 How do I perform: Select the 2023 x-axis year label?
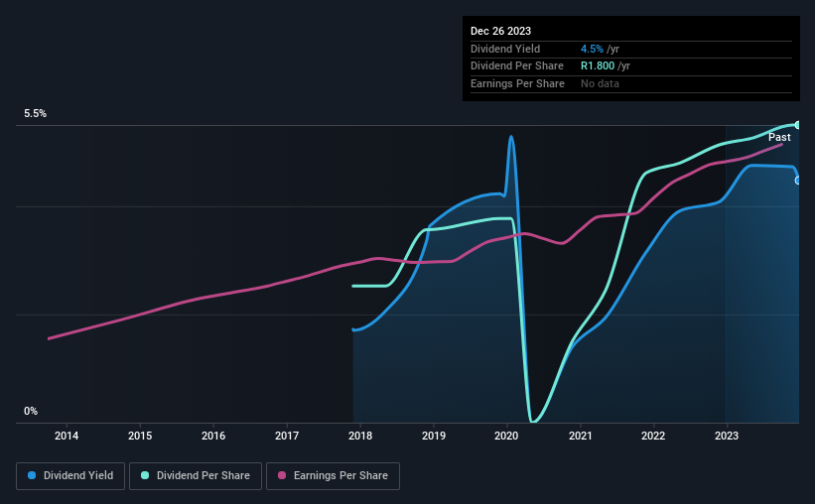(x=727, y=436)
